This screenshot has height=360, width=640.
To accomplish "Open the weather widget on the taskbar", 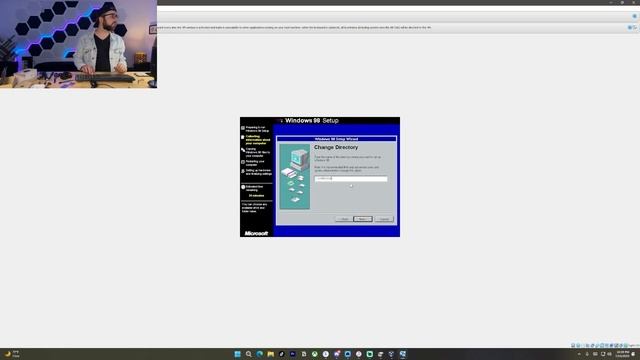I will pyautogui.click(x=11, y=354).
